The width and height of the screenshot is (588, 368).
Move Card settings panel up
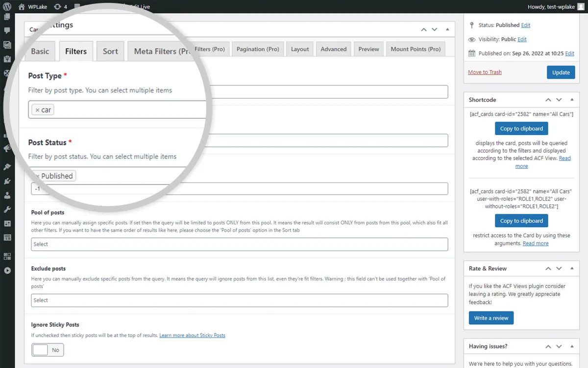tap(424, 29)
